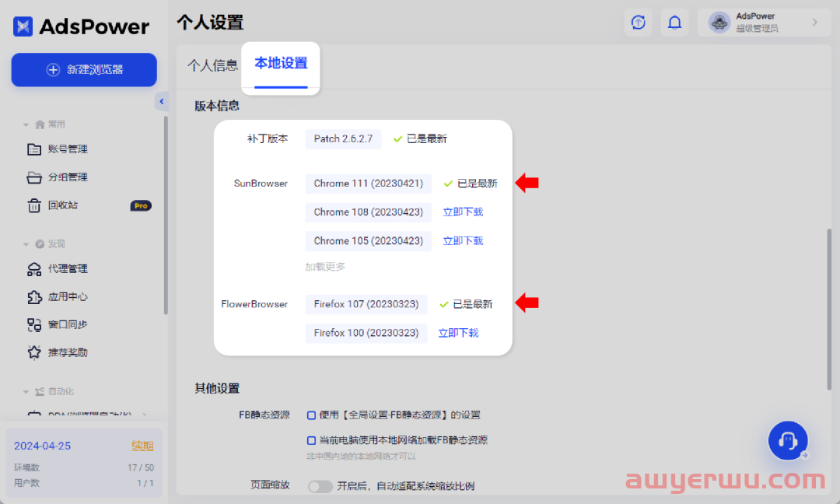
Task: Open the customer support headset button
Action: pos(788,441)
